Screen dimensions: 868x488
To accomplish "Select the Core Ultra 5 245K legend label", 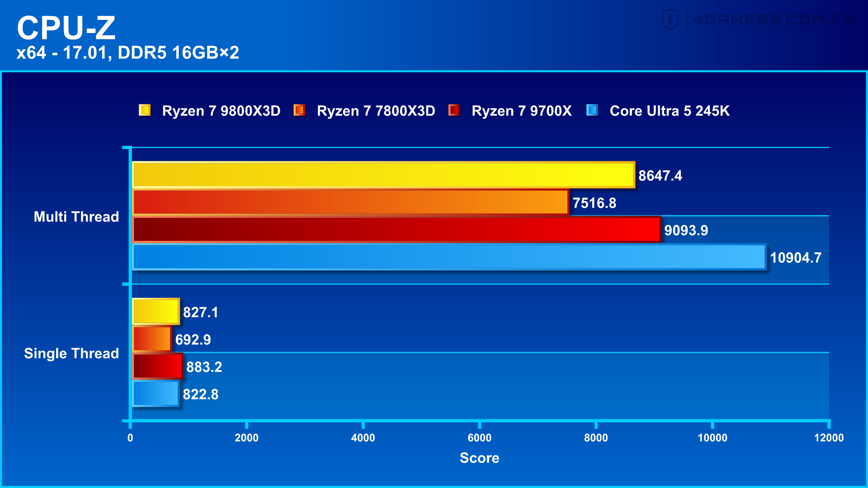I will pos(670,111).
